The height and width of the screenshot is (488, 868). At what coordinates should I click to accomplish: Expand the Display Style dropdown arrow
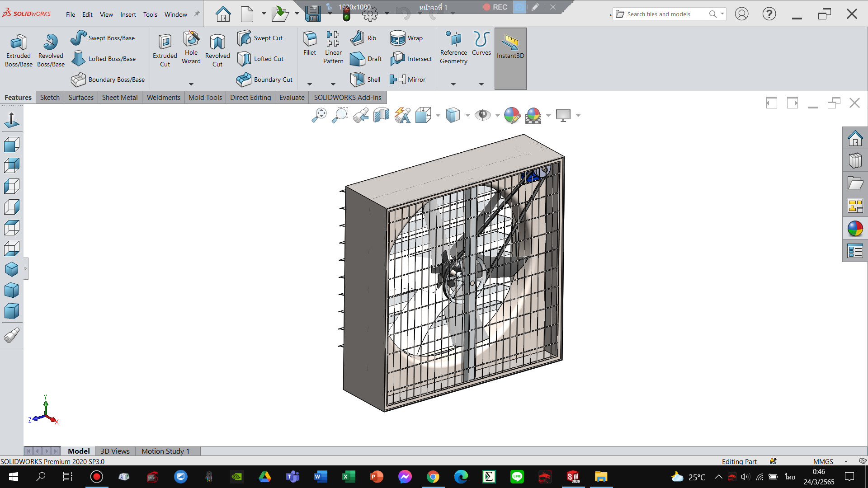point(467,115)
